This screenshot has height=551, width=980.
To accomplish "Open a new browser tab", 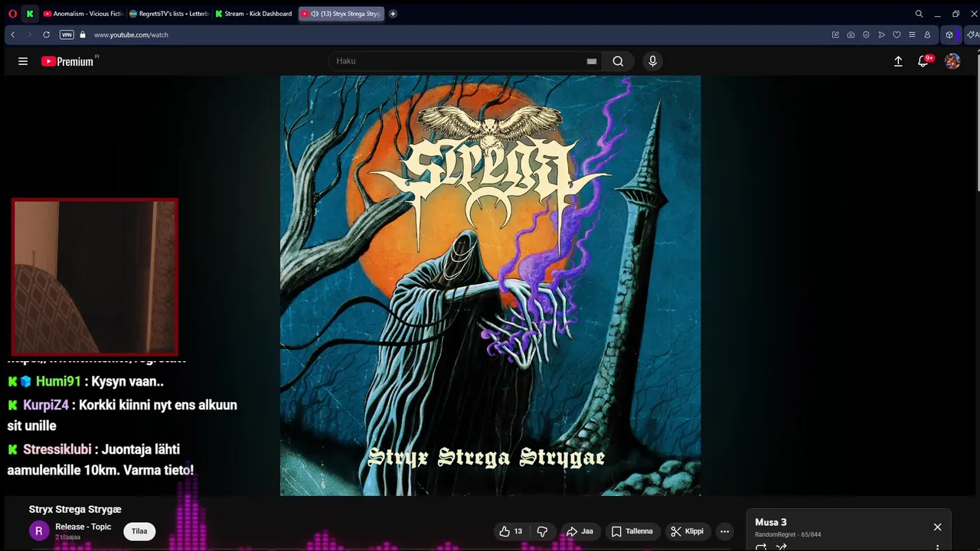I will 393,14.
